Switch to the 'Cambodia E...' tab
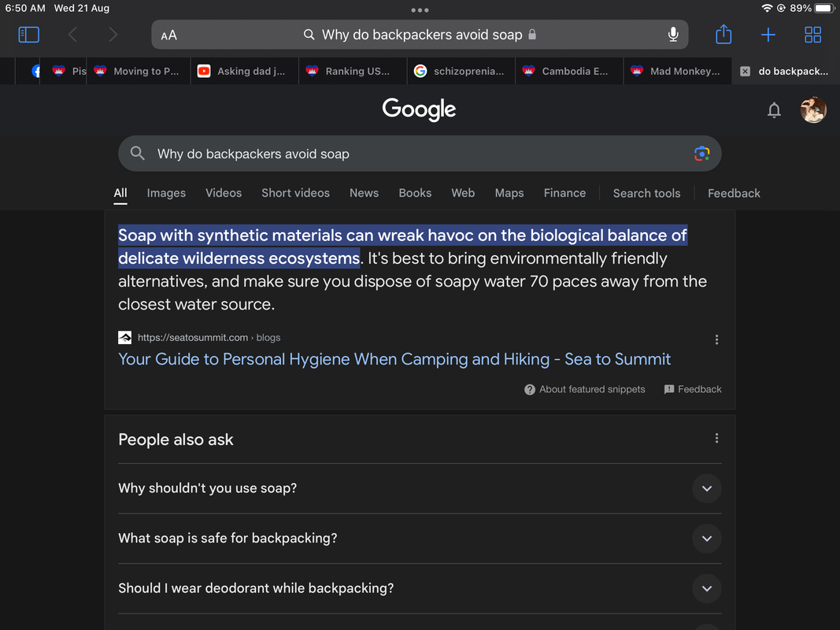Screen dimensions: 840x630 click(569, 71)
